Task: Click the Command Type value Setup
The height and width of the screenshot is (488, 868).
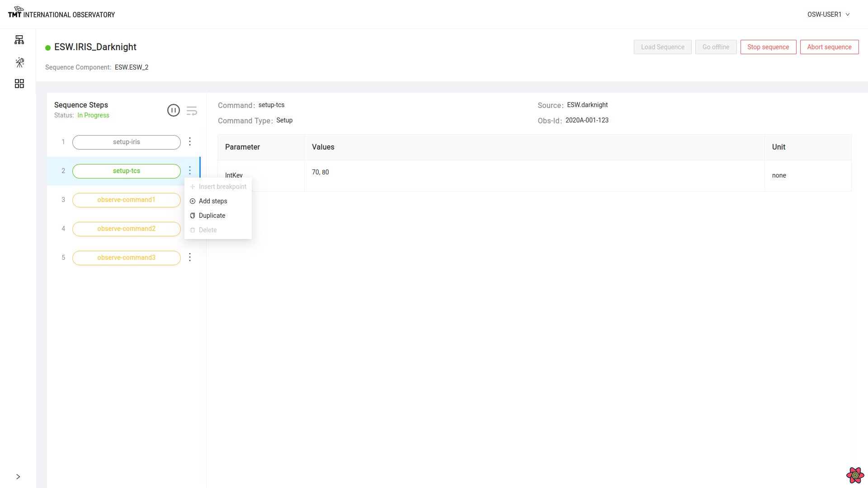Action: point(284,120)
